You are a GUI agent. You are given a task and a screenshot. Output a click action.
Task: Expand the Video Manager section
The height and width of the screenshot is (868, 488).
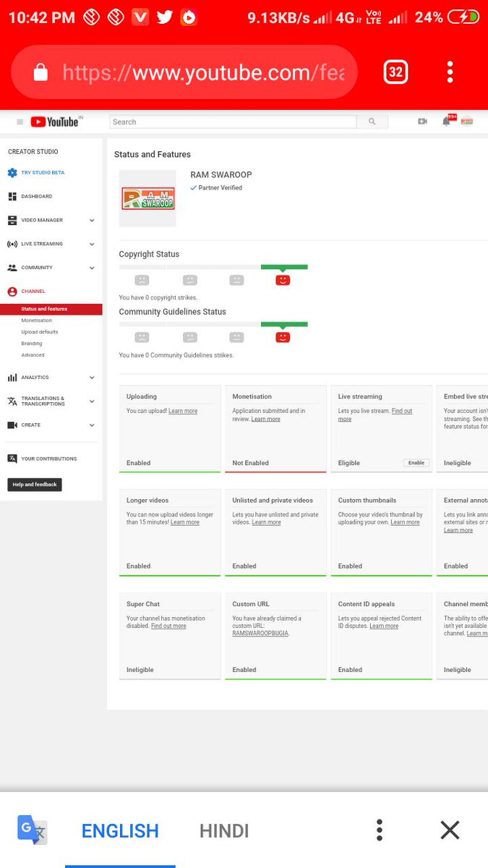click(x=92, y=220)
